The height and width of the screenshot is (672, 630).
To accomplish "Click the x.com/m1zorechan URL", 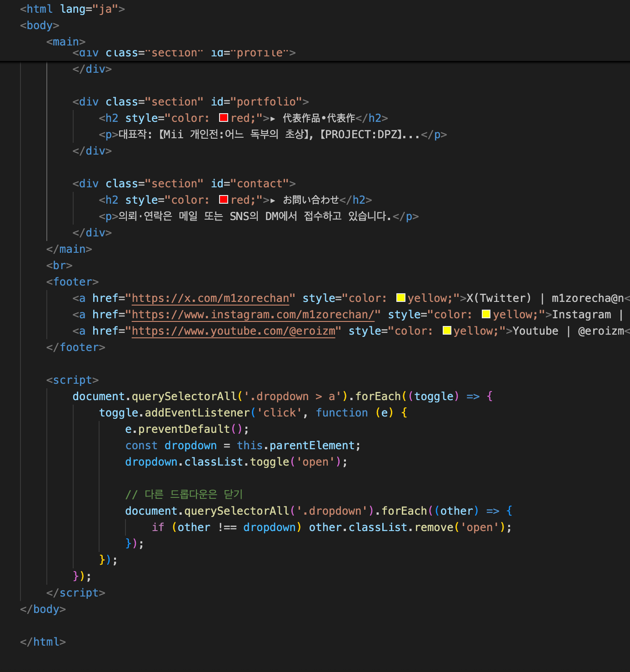I will (210, 298).
